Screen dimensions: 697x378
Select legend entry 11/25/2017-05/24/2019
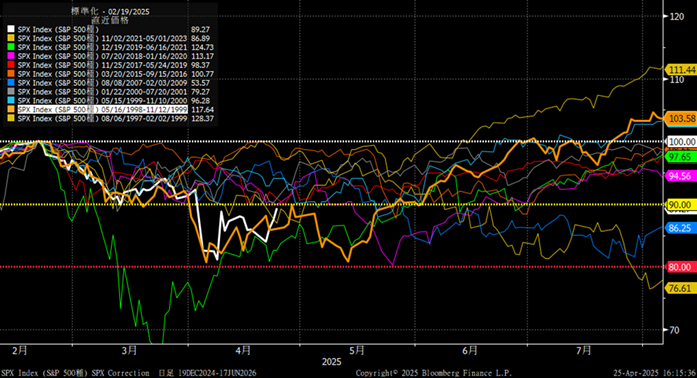pos(103,65)
